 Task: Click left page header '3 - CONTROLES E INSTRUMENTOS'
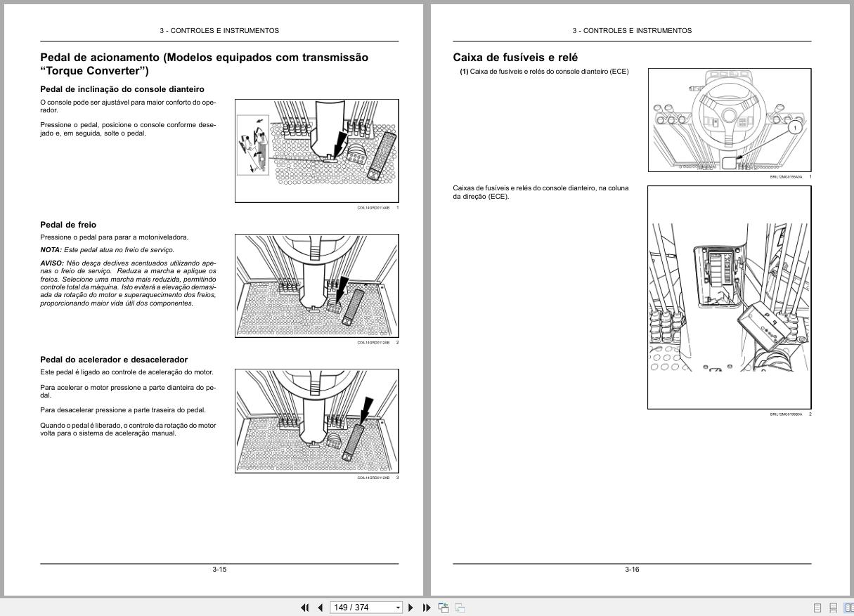219,31
